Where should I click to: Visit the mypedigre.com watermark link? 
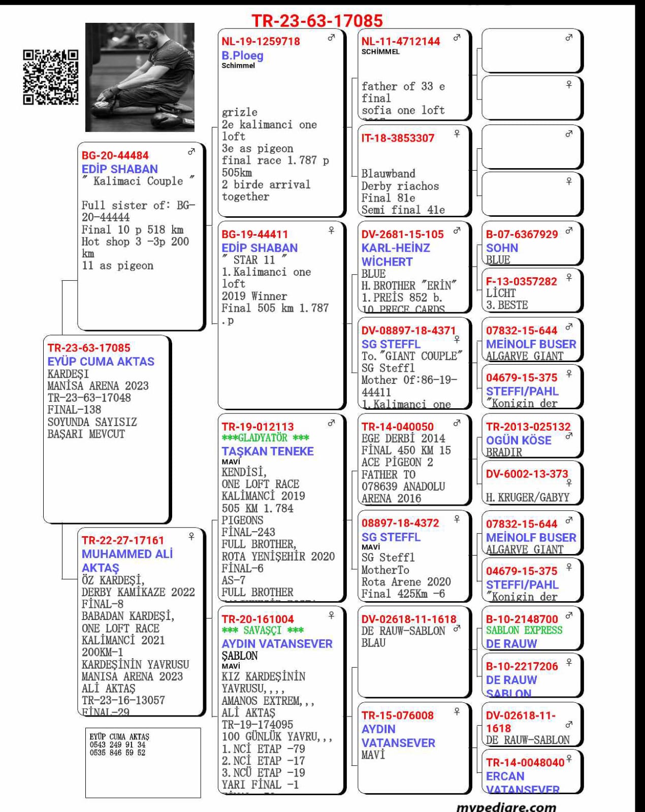coord(506,806)
